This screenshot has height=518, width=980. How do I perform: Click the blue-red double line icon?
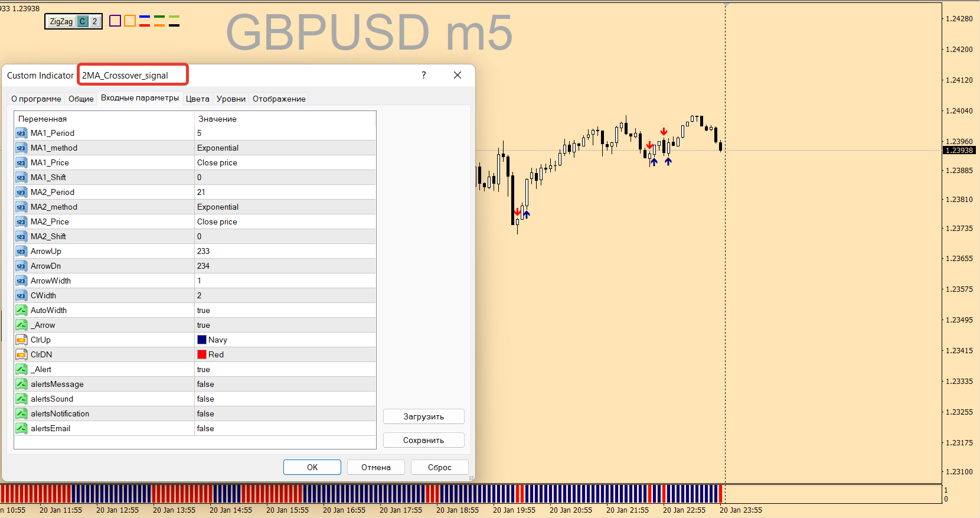[145, 21]
